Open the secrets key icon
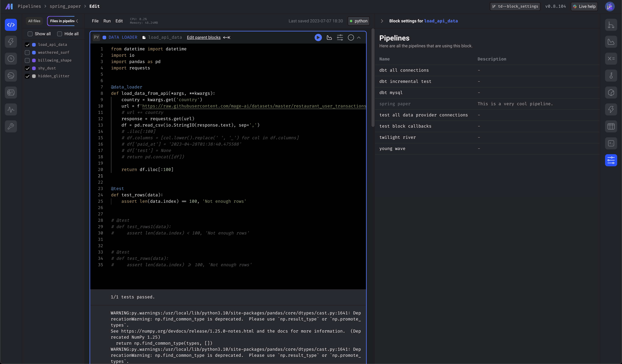This screenshot has height=364, width=622. (611, 75)
